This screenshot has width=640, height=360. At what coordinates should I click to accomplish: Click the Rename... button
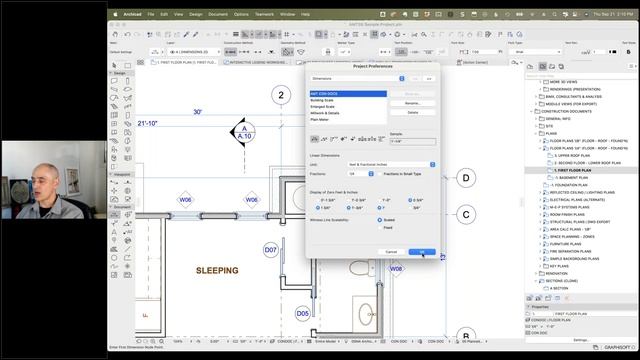pyautogui.click(x=413, y=103)
